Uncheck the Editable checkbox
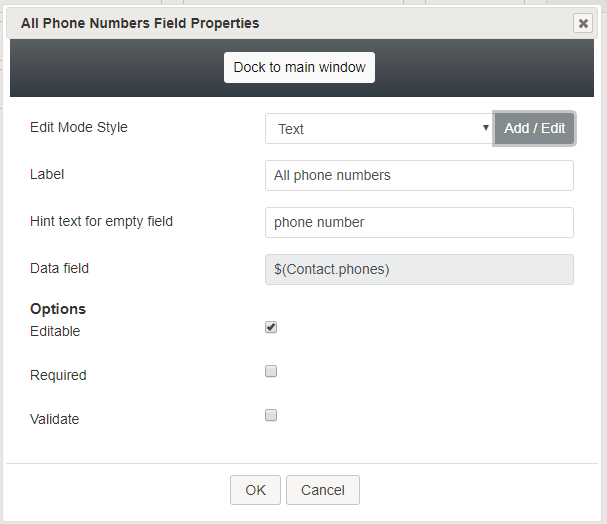The width and height of the screenshot is (607, 524). click(271, 327)
